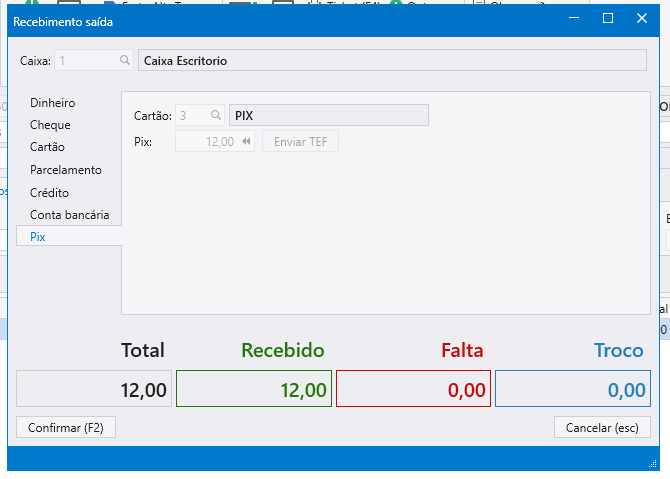
Task: Click the double-arrow icon in the Pix amount field
Action: click(246, 142)
